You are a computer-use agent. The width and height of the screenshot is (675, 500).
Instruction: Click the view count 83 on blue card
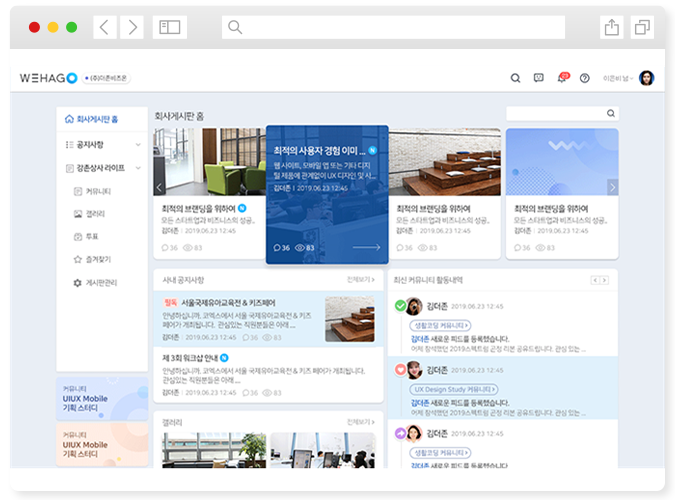point(304,248)
